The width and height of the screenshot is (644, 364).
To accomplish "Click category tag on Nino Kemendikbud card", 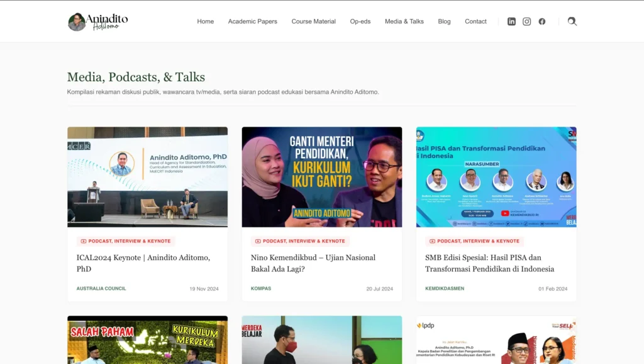I will 300,241.
